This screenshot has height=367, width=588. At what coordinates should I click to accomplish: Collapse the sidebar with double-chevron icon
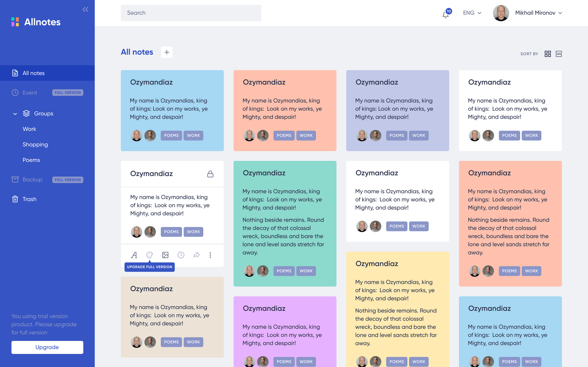(85, 10)
